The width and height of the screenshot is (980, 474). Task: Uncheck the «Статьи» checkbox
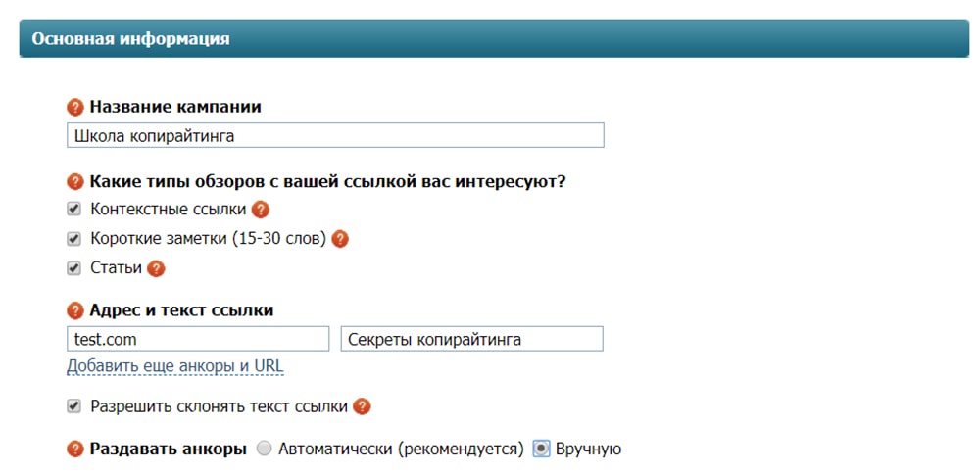(73, 267)
